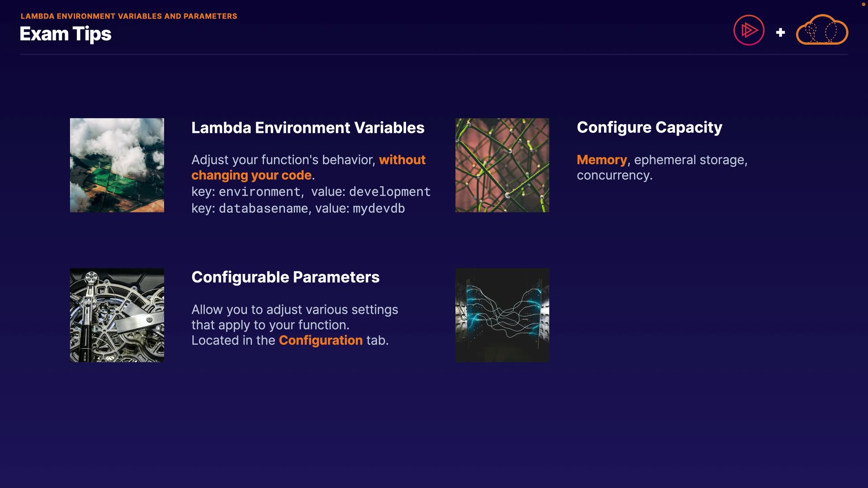Click the 'key: databasename, value: mydevdb' line

[x=298, y=208]
